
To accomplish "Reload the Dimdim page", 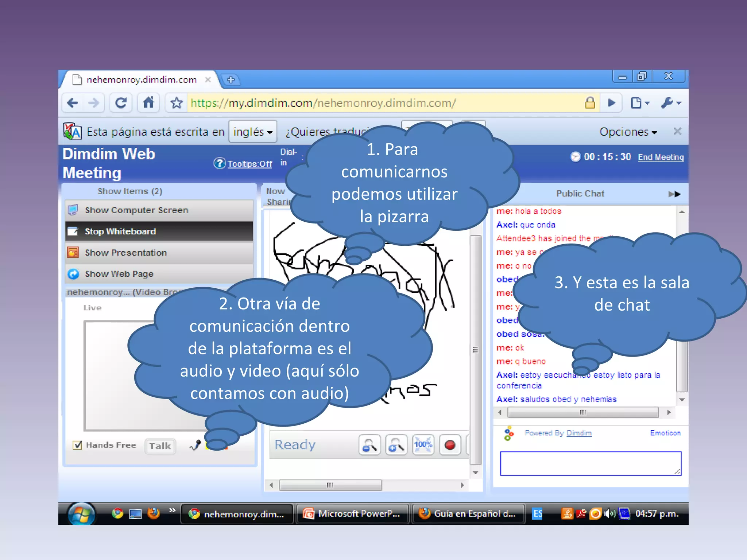I will [121, 103].
